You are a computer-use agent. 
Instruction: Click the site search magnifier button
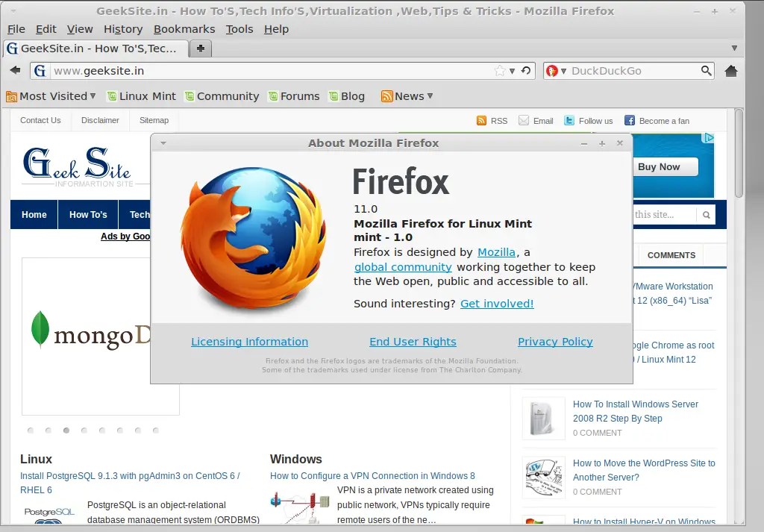pyautogui.click(x=706, y=215)
